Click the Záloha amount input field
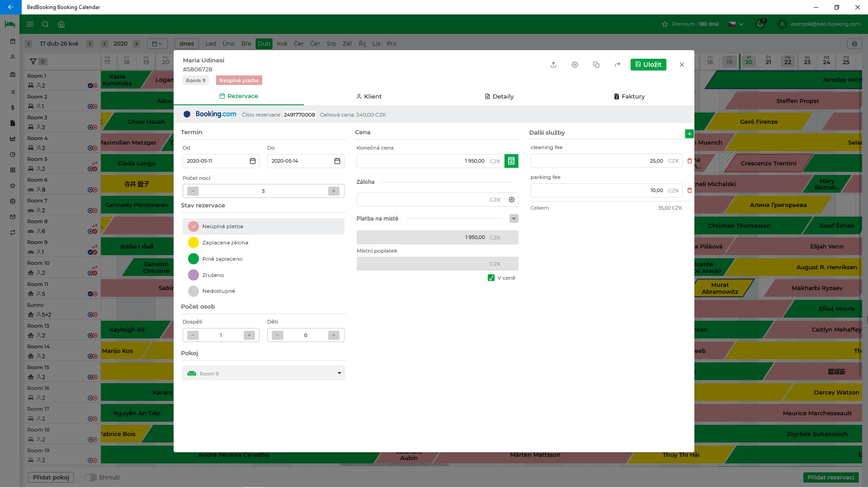 pos(430,200)
